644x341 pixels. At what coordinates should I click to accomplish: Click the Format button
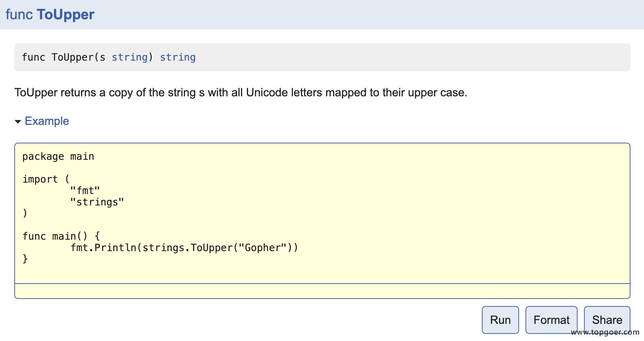tap(551, 320)
